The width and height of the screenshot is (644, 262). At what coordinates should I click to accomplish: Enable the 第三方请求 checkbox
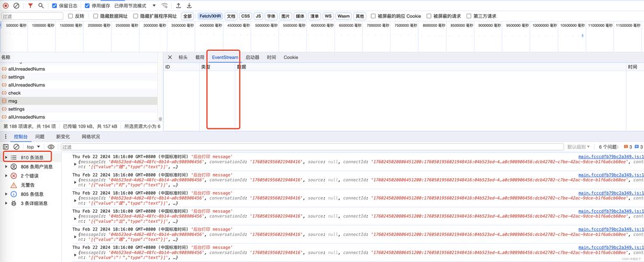(x=469, y=16)
